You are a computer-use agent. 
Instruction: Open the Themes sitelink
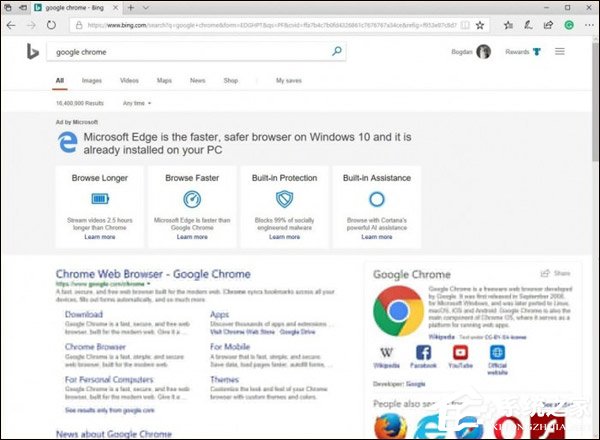(224, 380)
